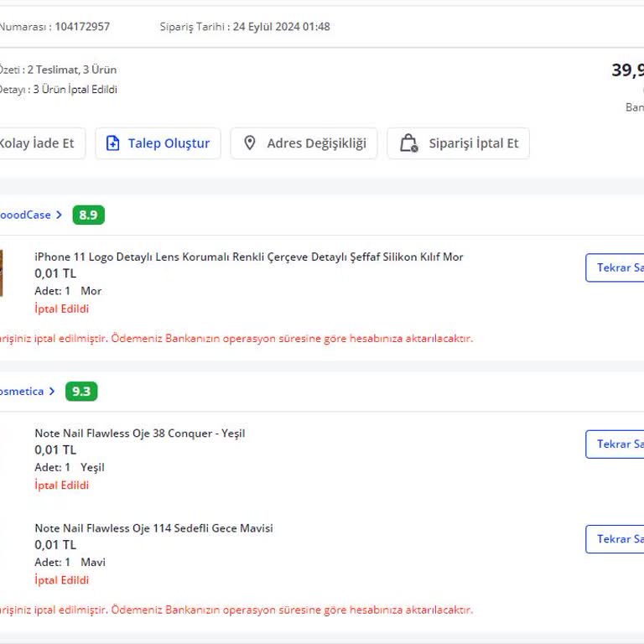This screenshot has height=644, width=644.
Task: Reorder the Oje 114 Sedefli Gece Mavisi item
Action: [615, 539]
